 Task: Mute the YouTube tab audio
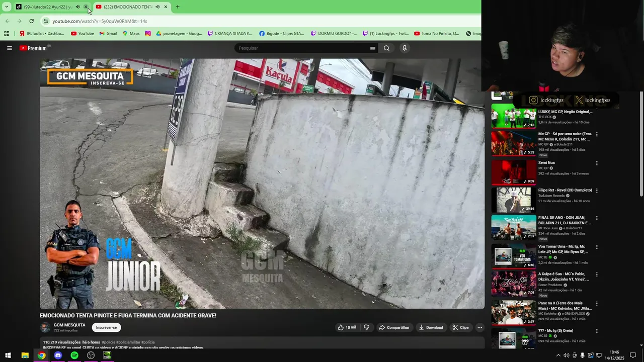coord(157,7)
